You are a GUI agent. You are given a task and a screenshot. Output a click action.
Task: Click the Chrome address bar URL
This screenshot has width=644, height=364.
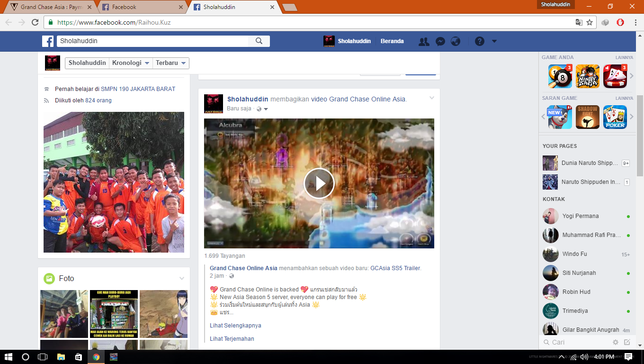114,22
